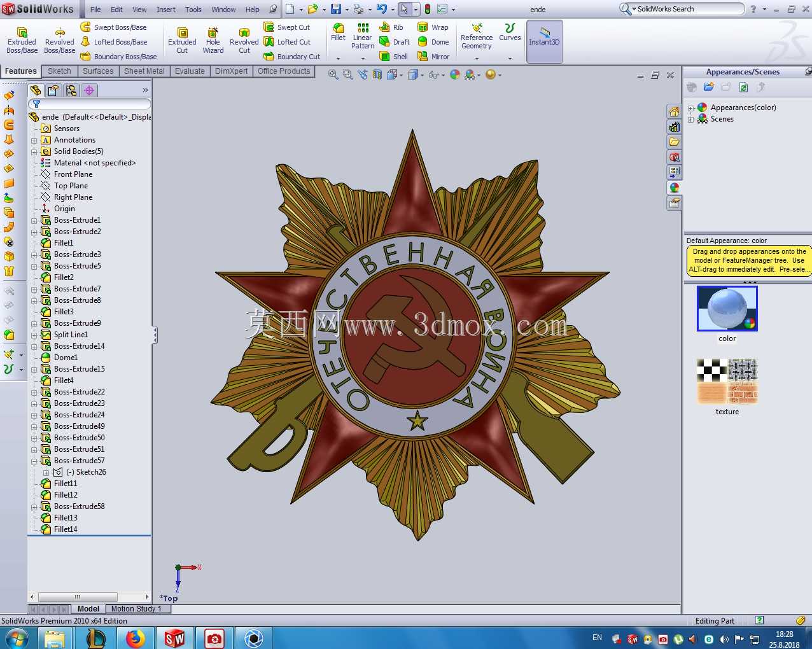This screenshot has height=649, width=812.
Task: Click the Zoom to Fit icon
Action: tap(333, 74)
